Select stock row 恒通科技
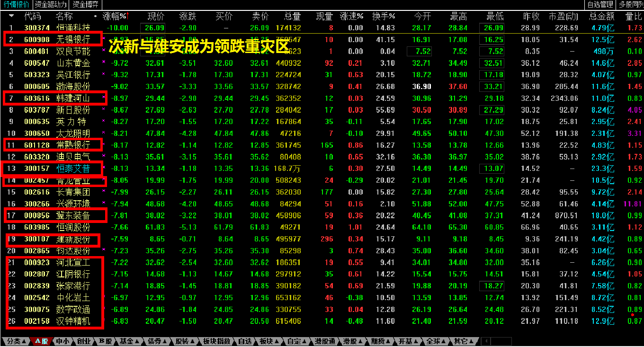The width and height of the screenshot is (644, 347). coord(322,28)
